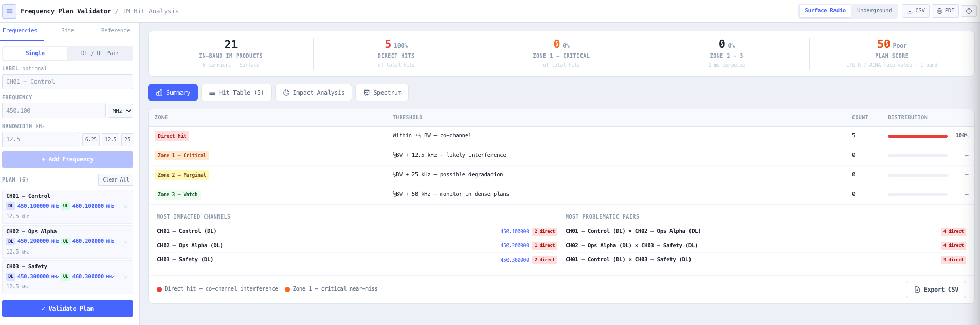
Task: Open the Site sidebar tab
Action: click(67, 31)
